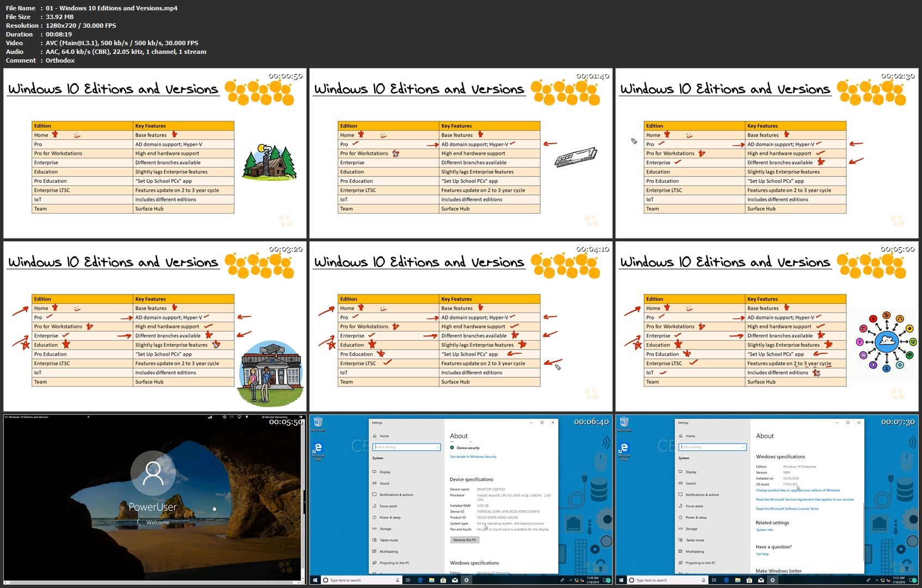Select Storage in 00:07:30 Settings sidebar
The width and height of the screenshot is (922, 588).
pyautogui.click(x=688, y=529)
